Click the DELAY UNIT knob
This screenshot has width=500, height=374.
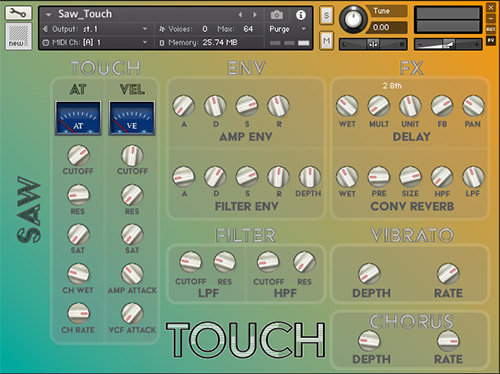(410, 106)
